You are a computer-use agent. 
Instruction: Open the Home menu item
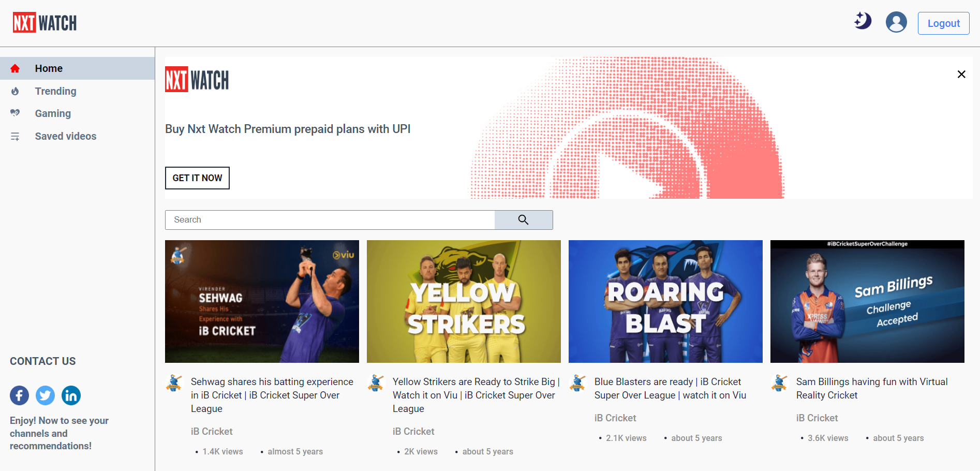77,68
